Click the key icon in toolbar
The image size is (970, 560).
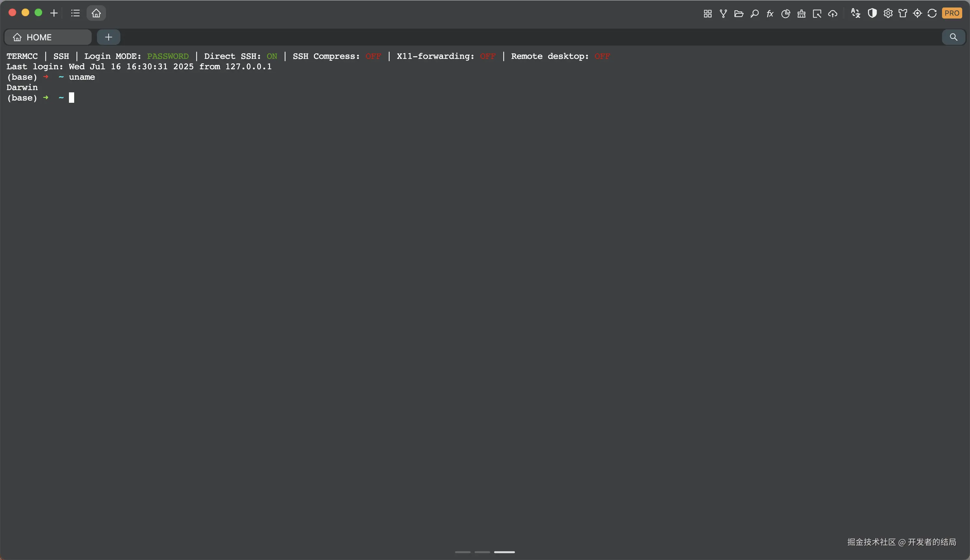coord(754,13)
